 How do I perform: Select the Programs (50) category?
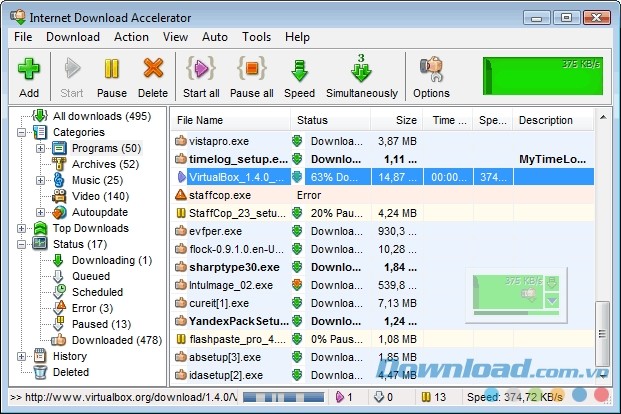click(x=106, y=148)
